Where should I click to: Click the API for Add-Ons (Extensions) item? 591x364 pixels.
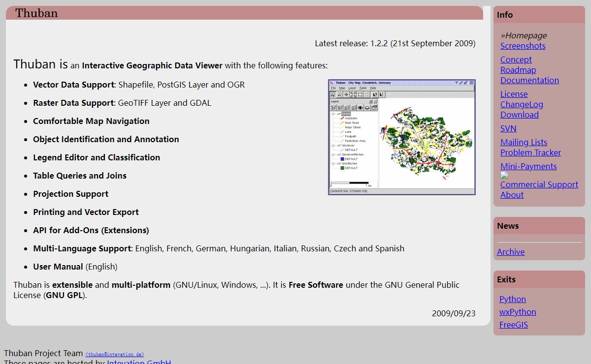[91, 230]
